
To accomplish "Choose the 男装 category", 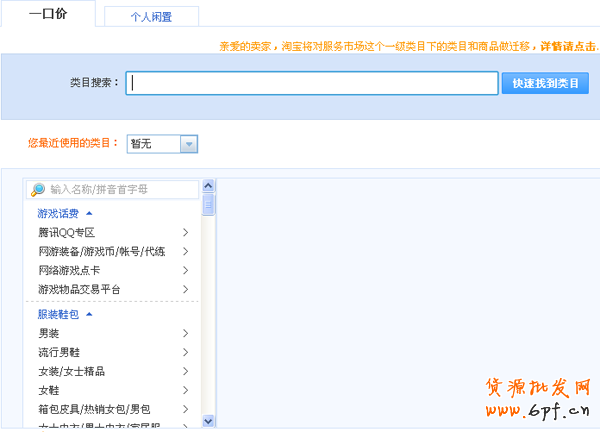I will click(x=49, y=333).
